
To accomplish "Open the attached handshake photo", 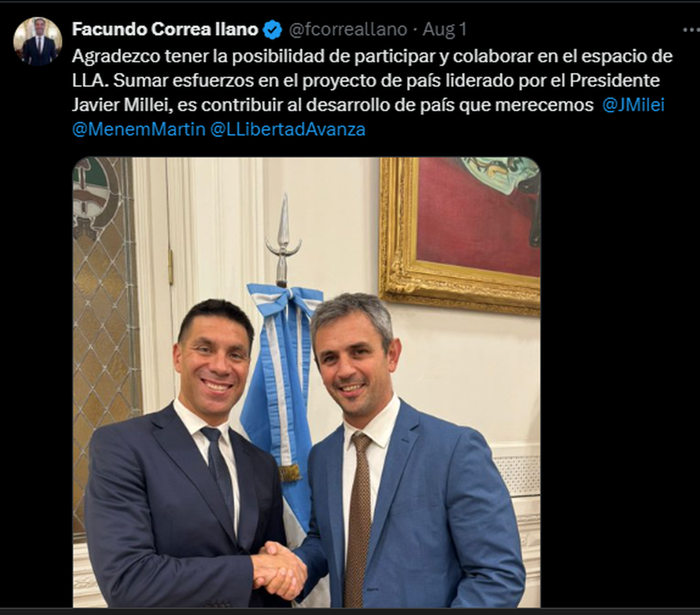I will pyautogui.click(x=306, y=382).
